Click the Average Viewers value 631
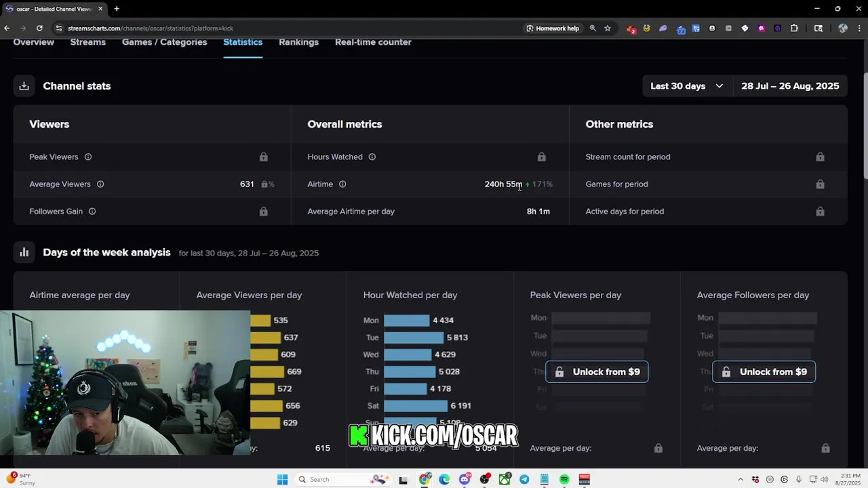The width and height of the screenshot is (868, 488). coord(247,184)
